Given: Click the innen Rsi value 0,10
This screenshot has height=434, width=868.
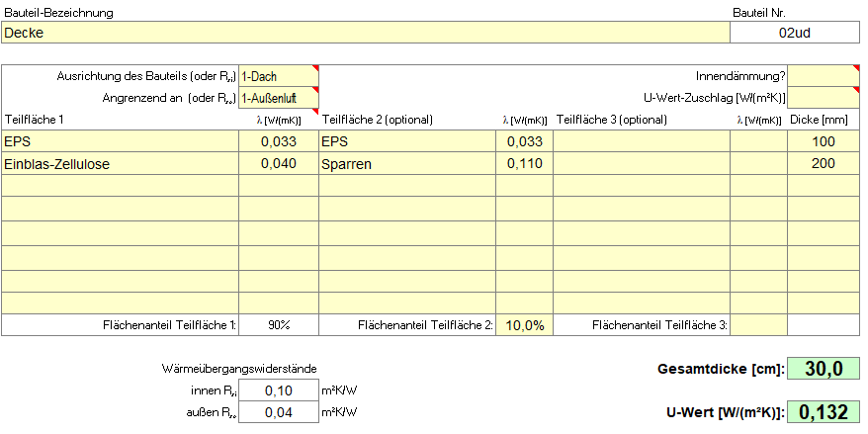Looking at the screenshot, I should pos(280,391).
